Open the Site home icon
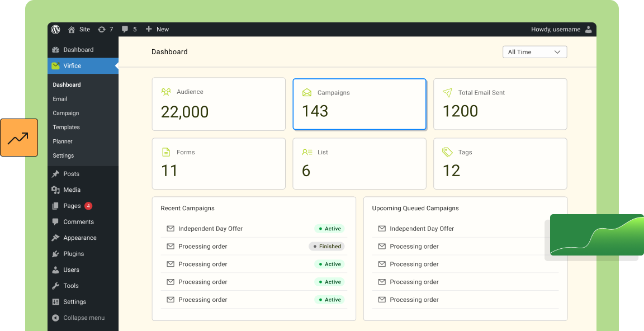This screenshot has width=644, height=331. 72,30
